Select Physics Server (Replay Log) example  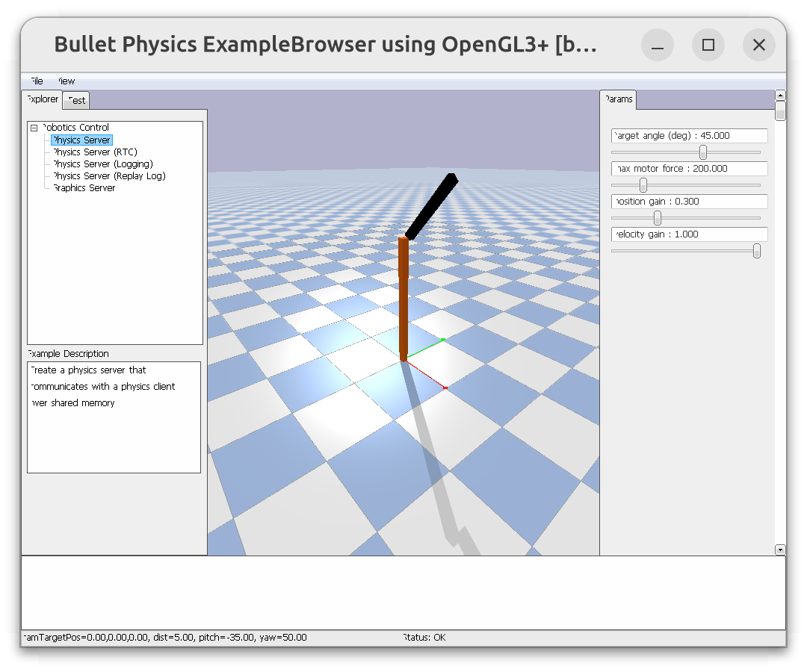(x=109, y=176)
